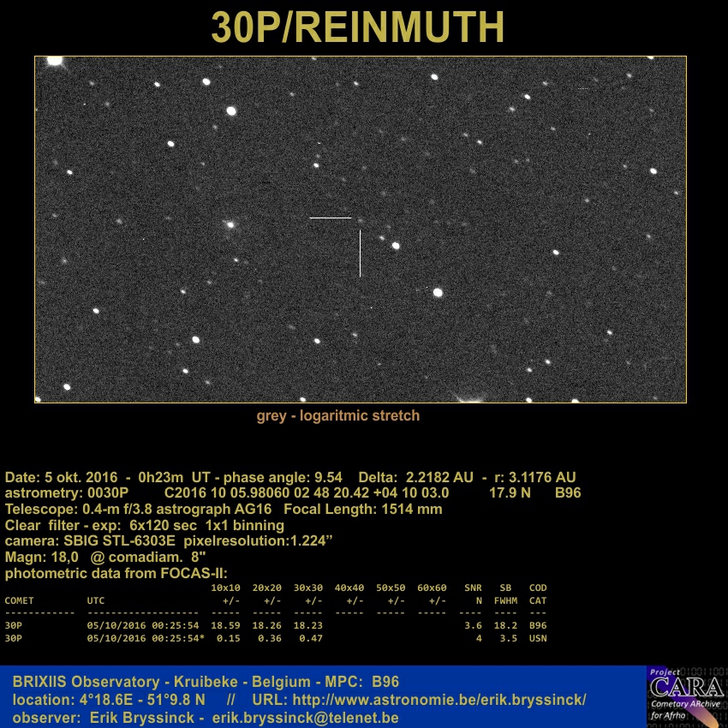The height and width of the screenshot is (728, 728).
Task: Click the erik.bryssinck@telenet.be email address
Action: (x=306, y=718)
